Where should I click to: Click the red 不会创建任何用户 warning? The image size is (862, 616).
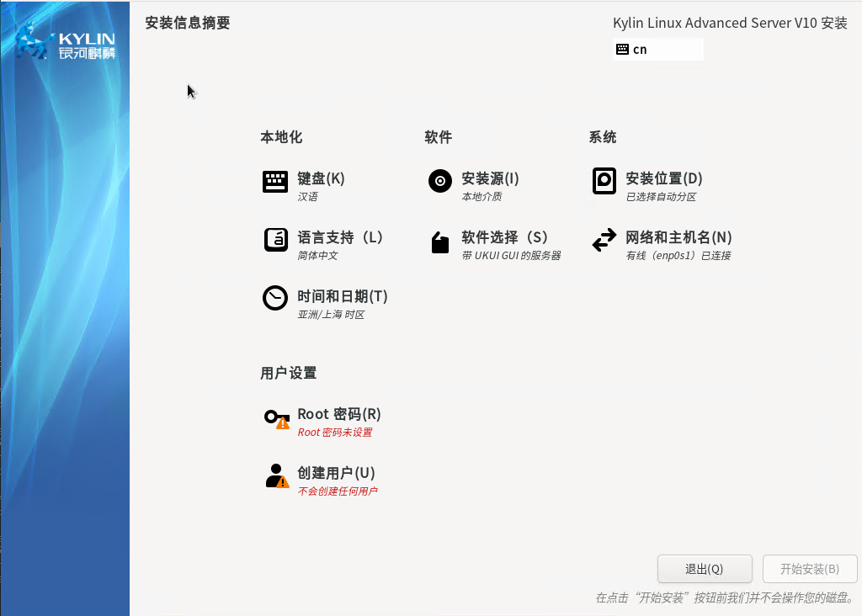point(338,491)
